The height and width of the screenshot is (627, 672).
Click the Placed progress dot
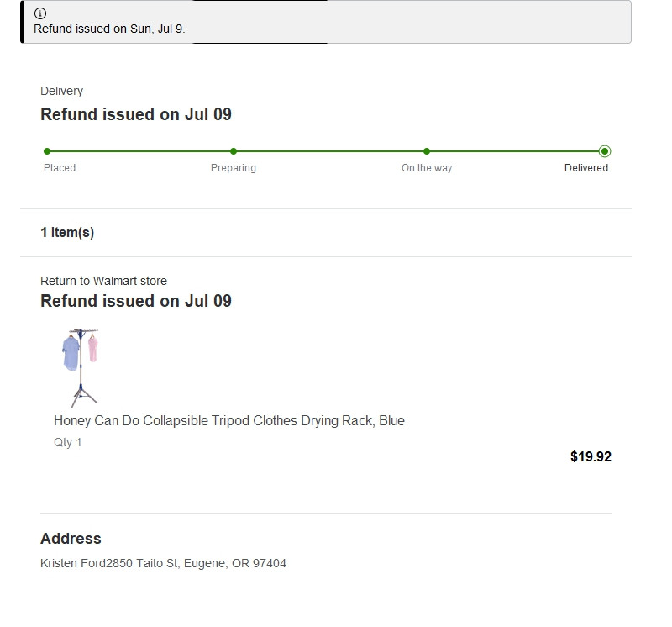[x=47, y=151]
